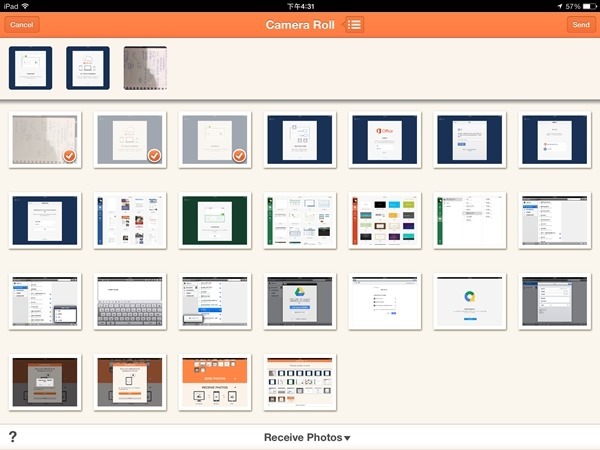
Task: Tap the battery indicator in the status bar
Action: point(585,6)
